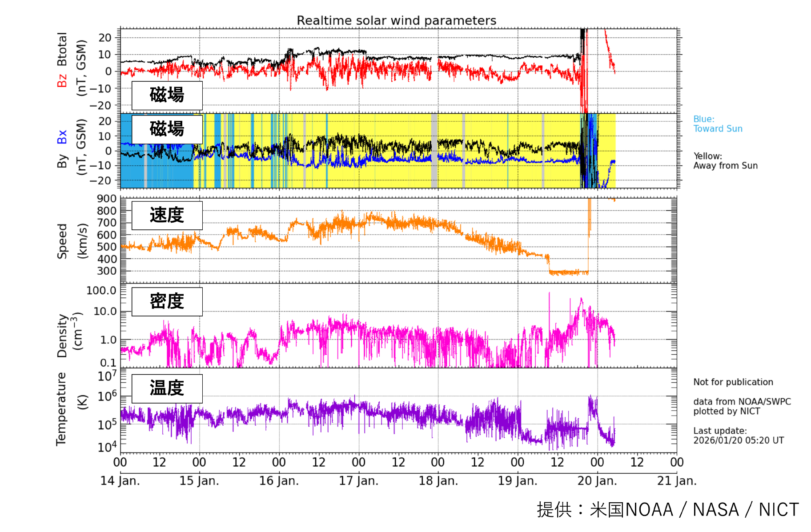
Task: Click the "Realtime solar wind parameters" chart title
Action: click(396, 20)
